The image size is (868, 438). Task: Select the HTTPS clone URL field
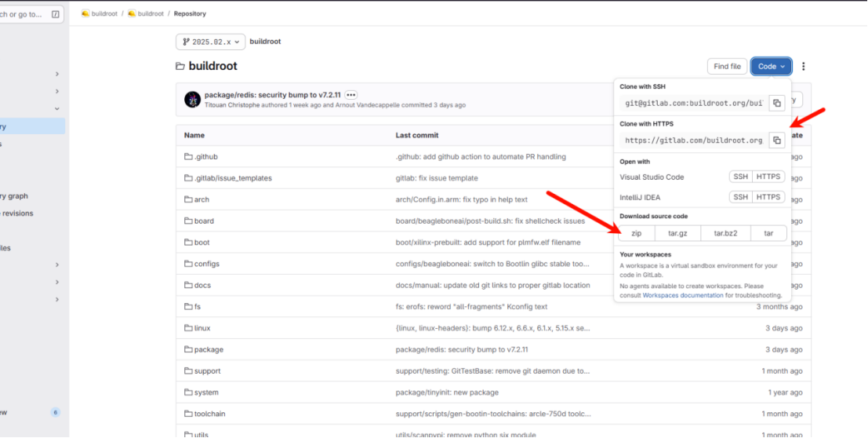click(694, 141)
